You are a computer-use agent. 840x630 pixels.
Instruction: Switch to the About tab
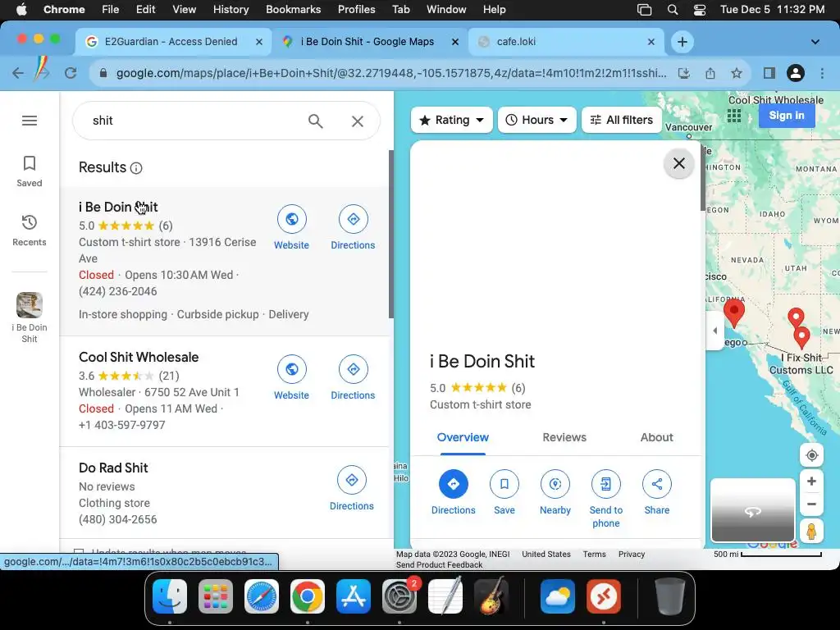click(656, 437)
